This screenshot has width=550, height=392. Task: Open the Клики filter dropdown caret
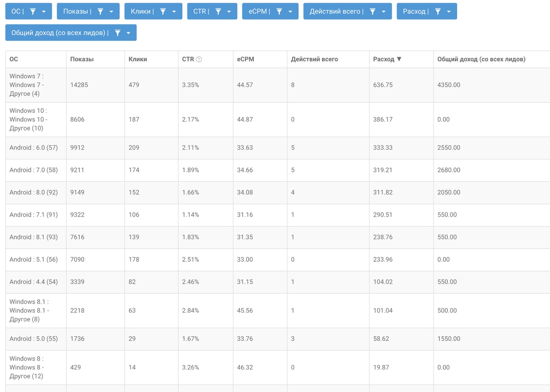coord(174,12)
